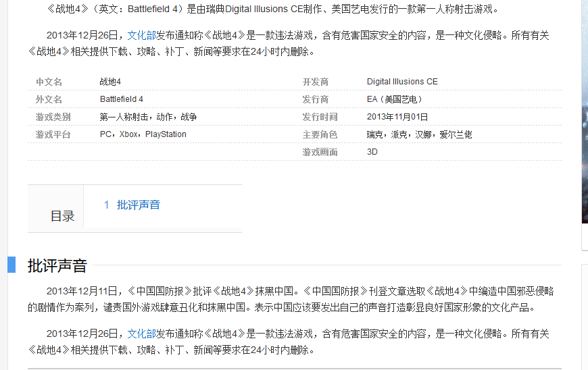Select the Battlefield 4 value in the 外文名 row
The width and height of the screenshot is (588, 370).
[122, 99]
